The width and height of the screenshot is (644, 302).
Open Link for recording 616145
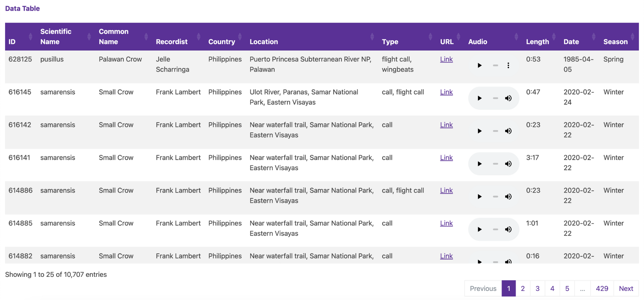click(446, 92)
